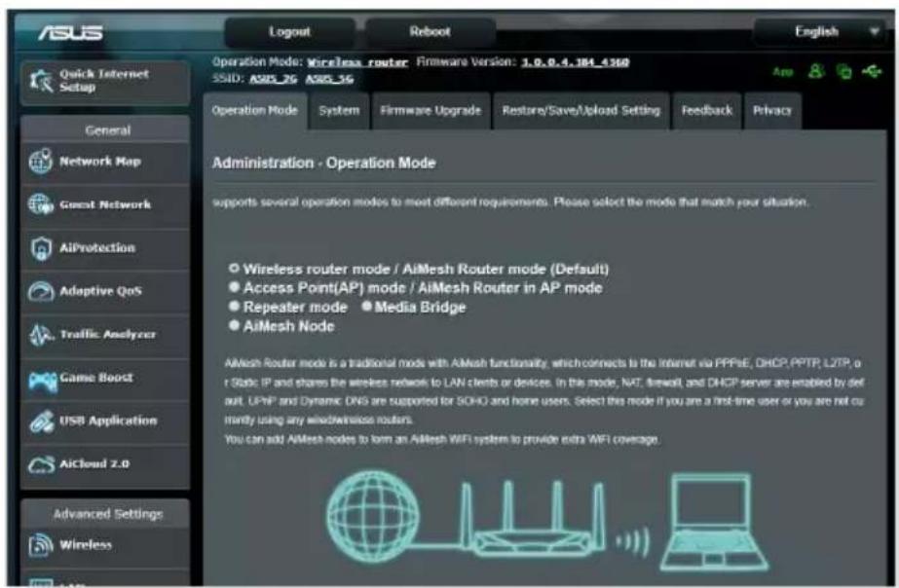Click the ASUS_2G SSID link

tap(273, 79)
